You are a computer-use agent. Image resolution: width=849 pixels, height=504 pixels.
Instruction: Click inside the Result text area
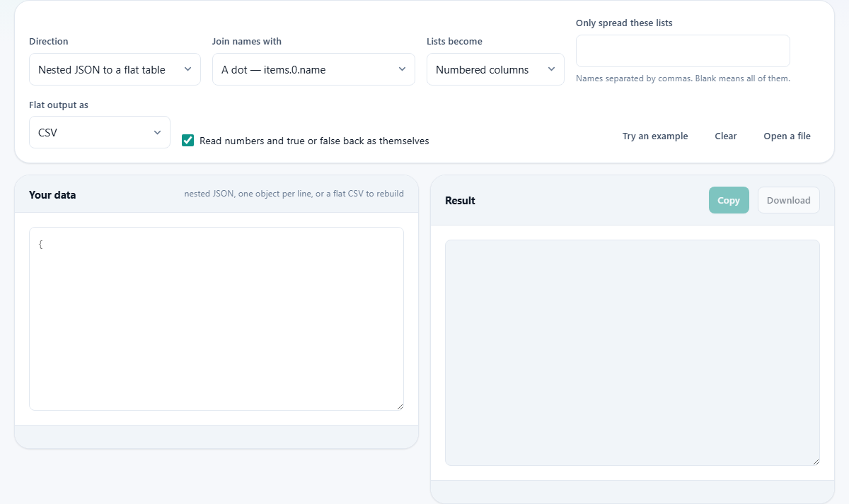pyautogui.click(x=633, y=353)
